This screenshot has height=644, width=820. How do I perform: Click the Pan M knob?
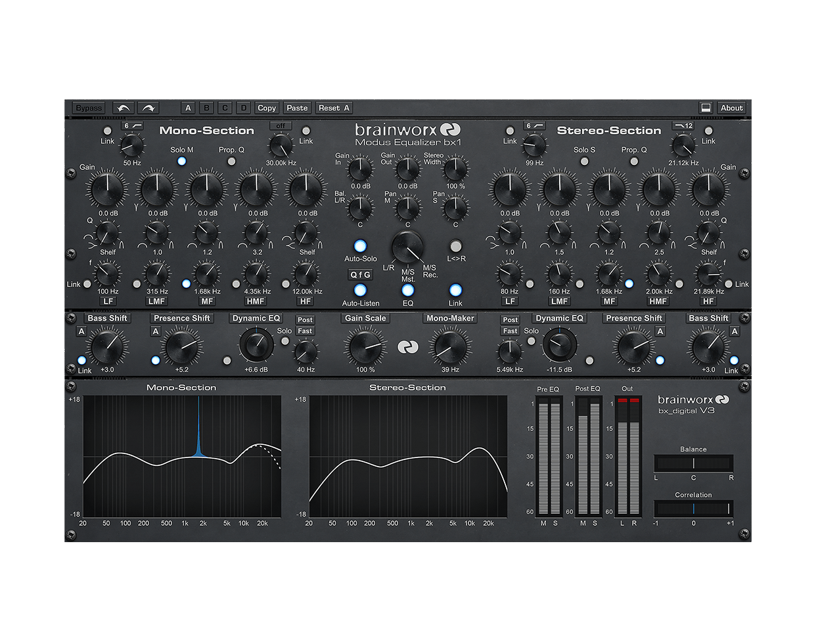coord(407,208)
